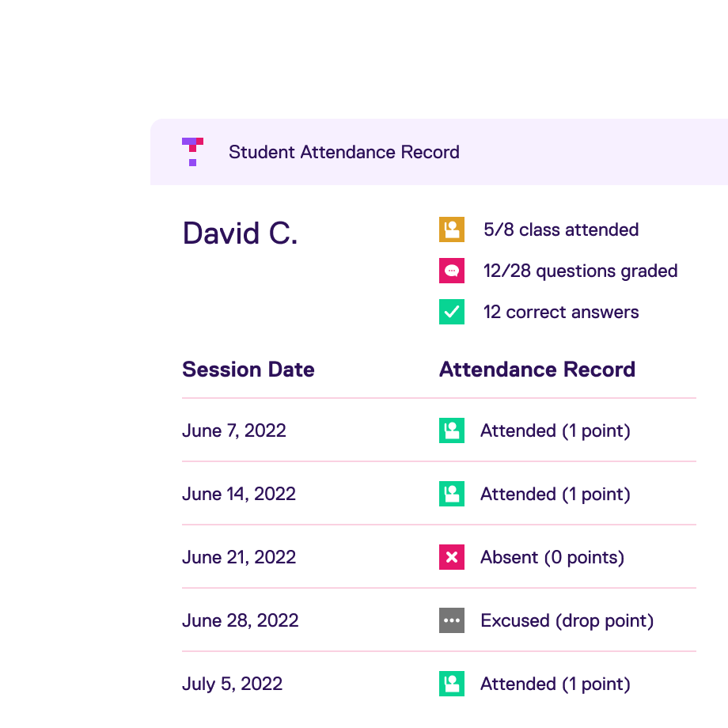This screenshot has height=728, width=728.
Task: Click the Attendance Record column header
Action: [x=537, y=370]
